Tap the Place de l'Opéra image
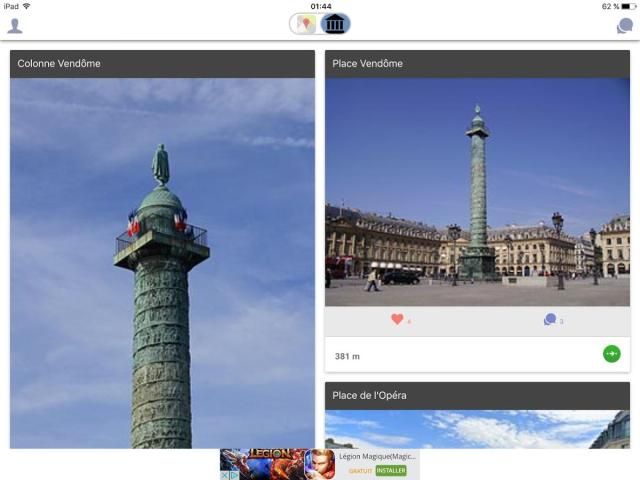Image resolution: width=640 pixels, height=480 pixels. coord(477,429)
